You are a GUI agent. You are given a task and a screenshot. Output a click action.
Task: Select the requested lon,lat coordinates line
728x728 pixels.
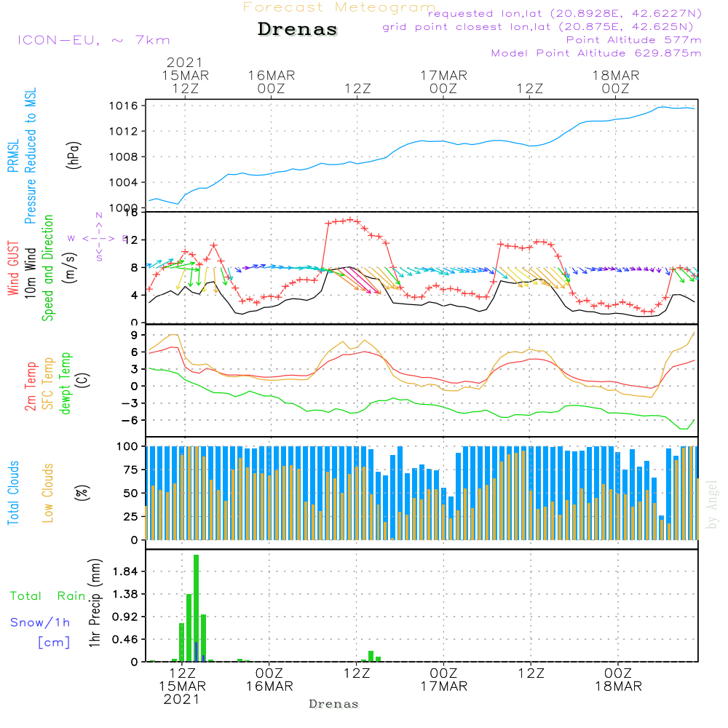[x=564, y=14]
